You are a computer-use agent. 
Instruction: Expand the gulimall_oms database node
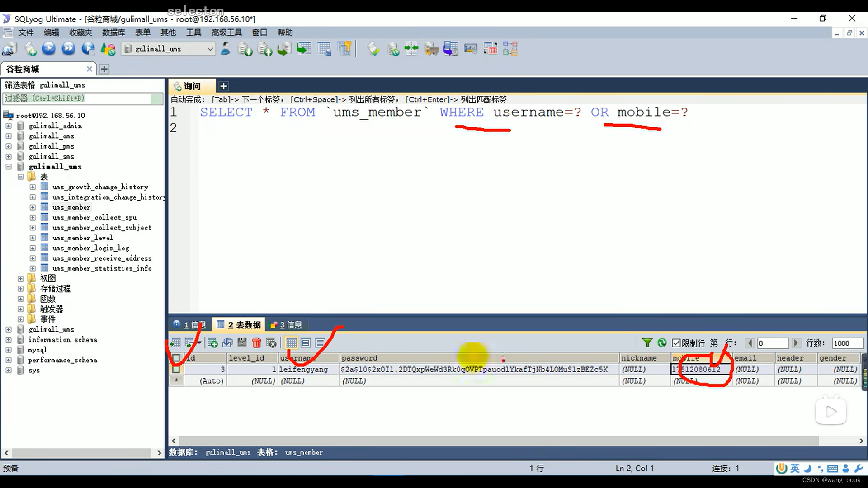coord(9,136)
